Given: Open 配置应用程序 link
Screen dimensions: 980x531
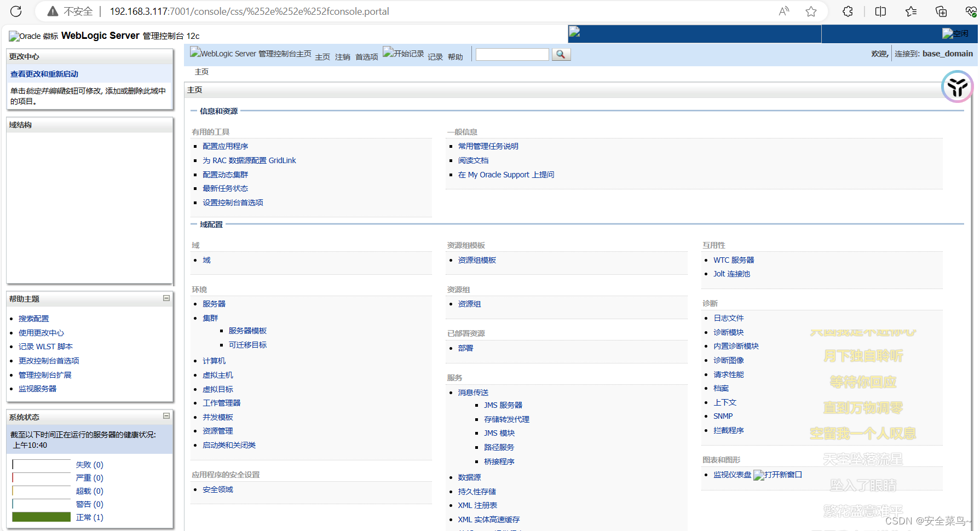Looking at the screenshot, I should tap(225, 146).
